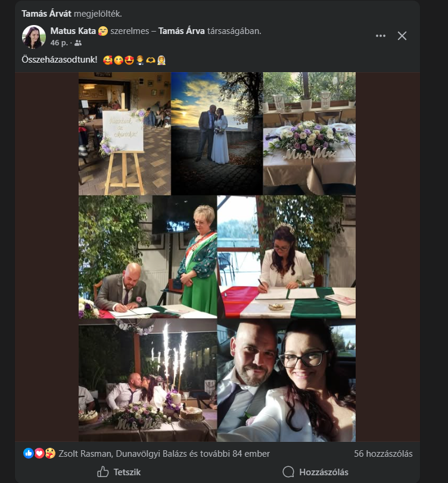Click the red heart reaction icon
The height and width of the screenshot is (483, 448).
pos(39,453)
